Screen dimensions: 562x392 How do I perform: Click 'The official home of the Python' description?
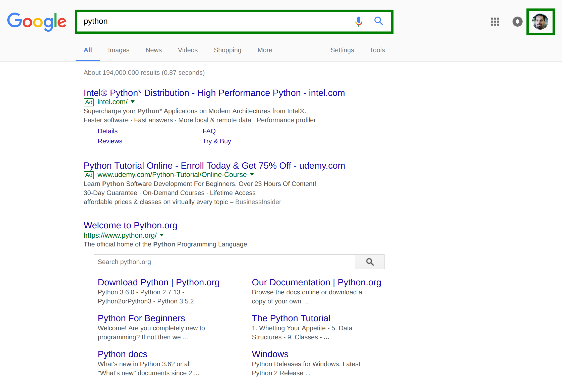(166, 244)
